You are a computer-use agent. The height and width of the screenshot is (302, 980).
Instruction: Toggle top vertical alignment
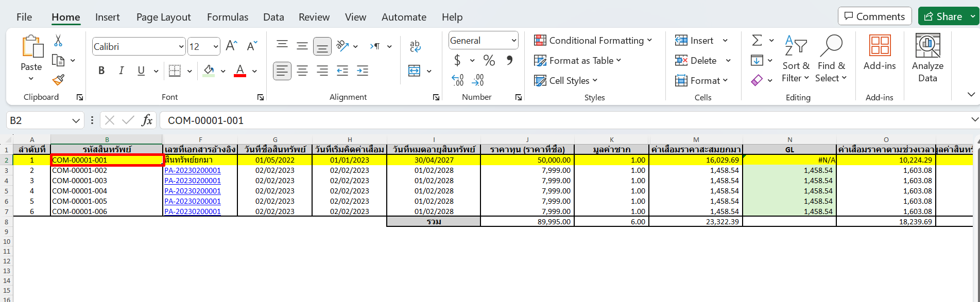(282, 46)
